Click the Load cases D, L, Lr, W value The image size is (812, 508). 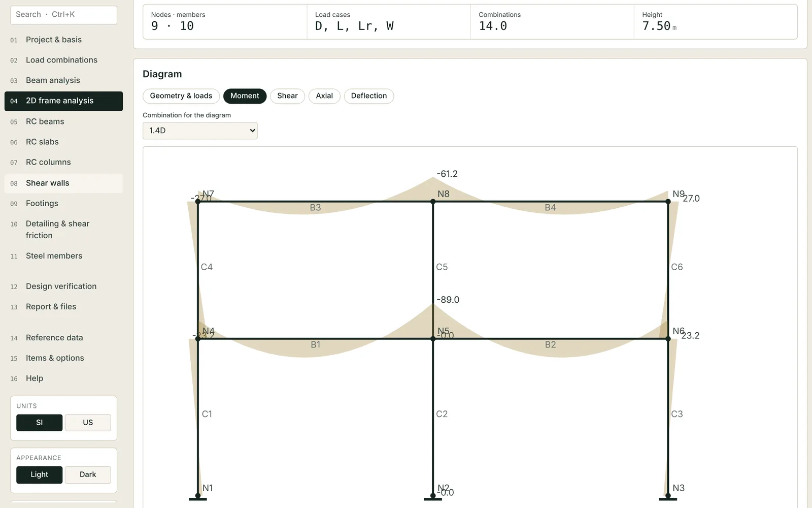354,26
